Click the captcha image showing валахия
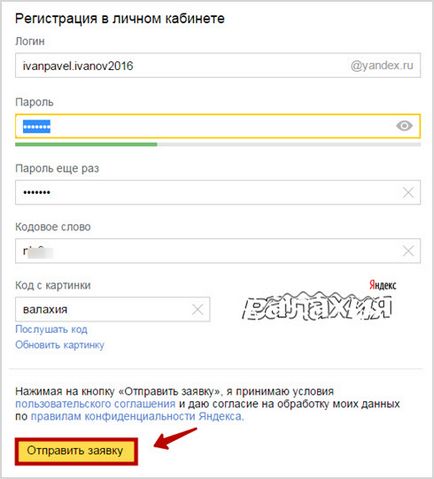The width and height of the screenshot is (434, 479). pos(316,306)
